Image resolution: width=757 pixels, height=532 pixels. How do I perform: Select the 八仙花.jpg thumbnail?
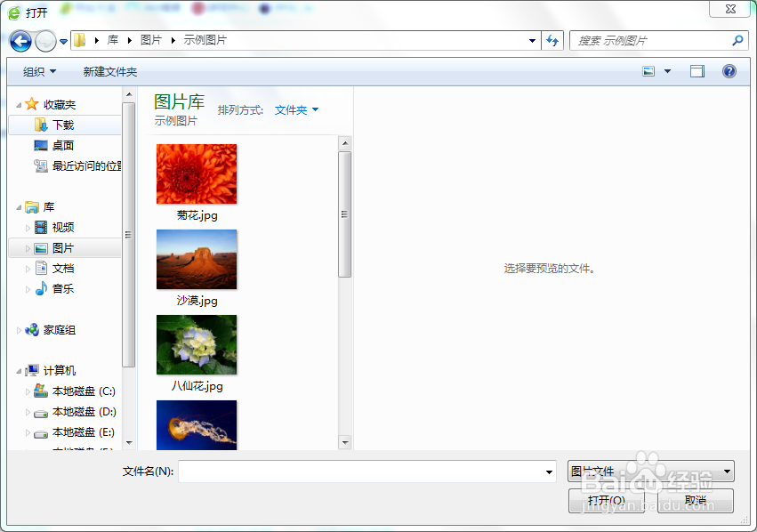pyautogui.click(x=197, y=344)
